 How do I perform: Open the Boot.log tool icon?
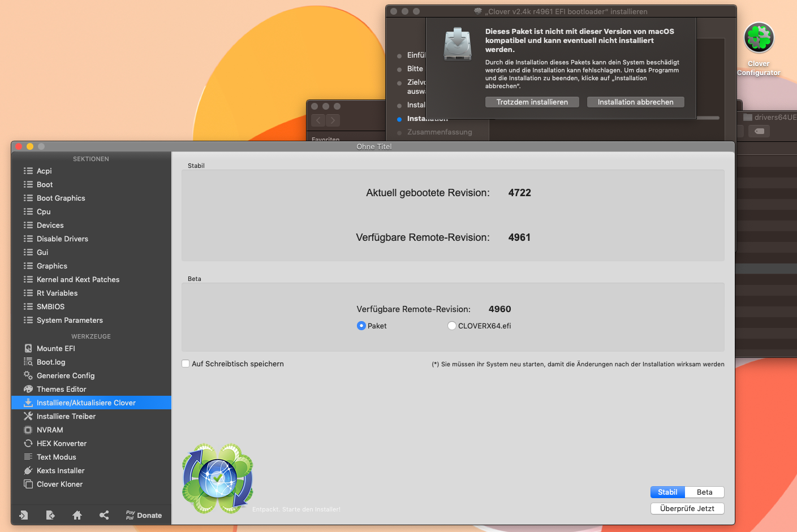28,362
